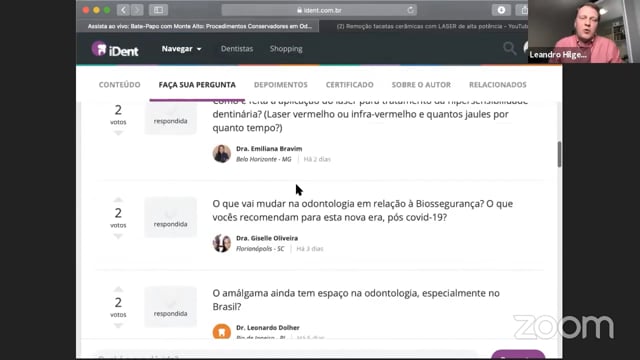The width and height of the screenshot is (640, 360).
Task: Open the amálgama na odontologia question text
Action: [356, 300]
